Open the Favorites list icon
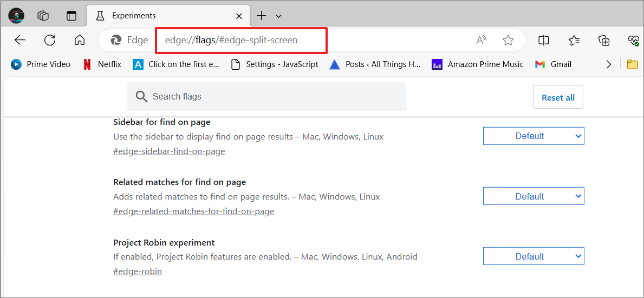Screen dimensions: 644x298 coord(574,40)
